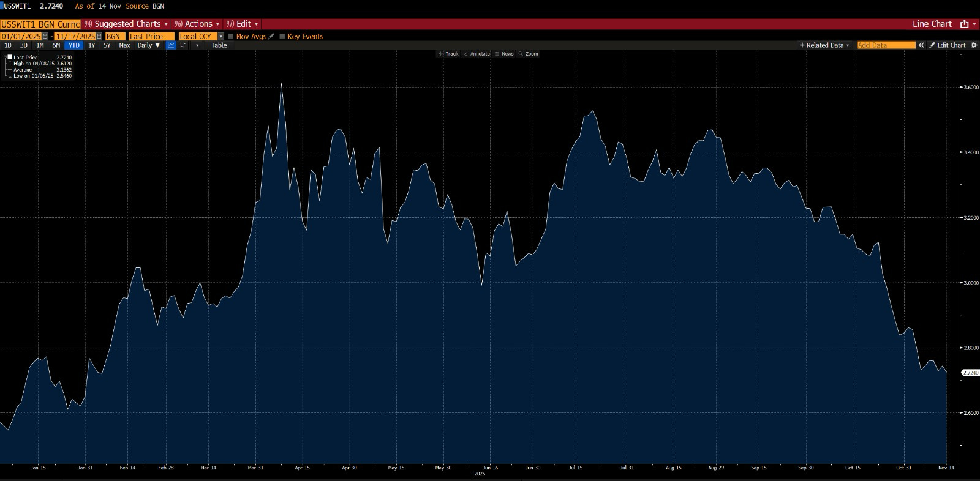Open the News overlay tool
Screen dimensions: 980x481
coord(505,54)
